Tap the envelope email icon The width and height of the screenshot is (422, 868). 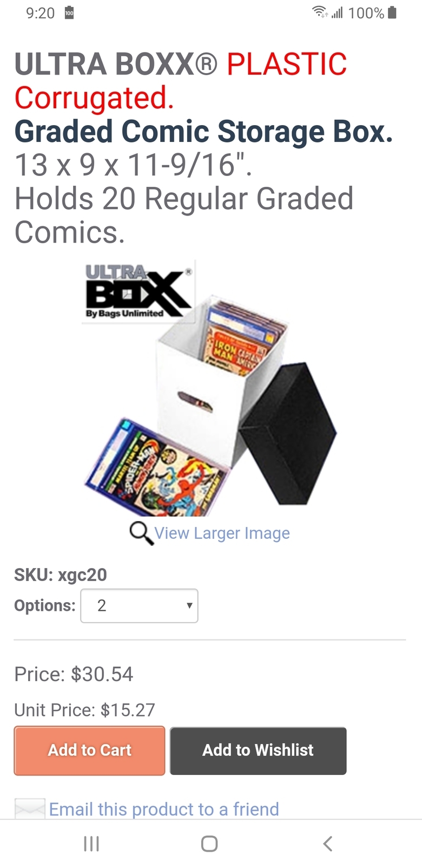[30, 808]
